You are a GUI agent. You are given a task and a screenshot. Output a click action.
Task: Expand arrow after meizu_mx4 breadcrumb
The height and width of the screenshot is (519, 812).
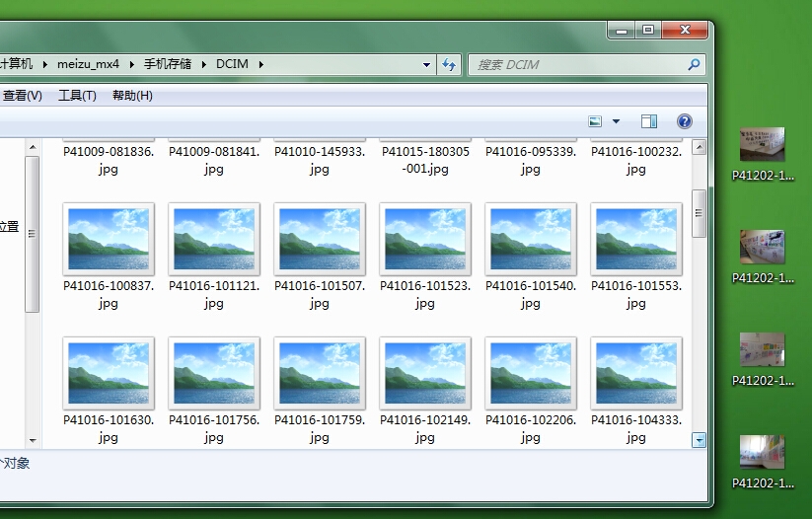(131, 65)
